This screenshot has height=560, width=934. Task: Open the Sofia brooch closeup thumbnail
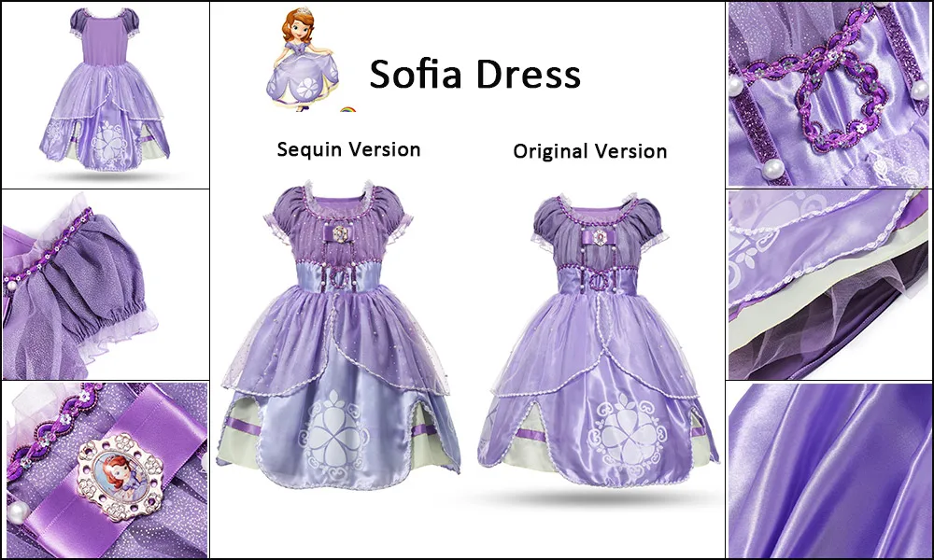(106, 470)
